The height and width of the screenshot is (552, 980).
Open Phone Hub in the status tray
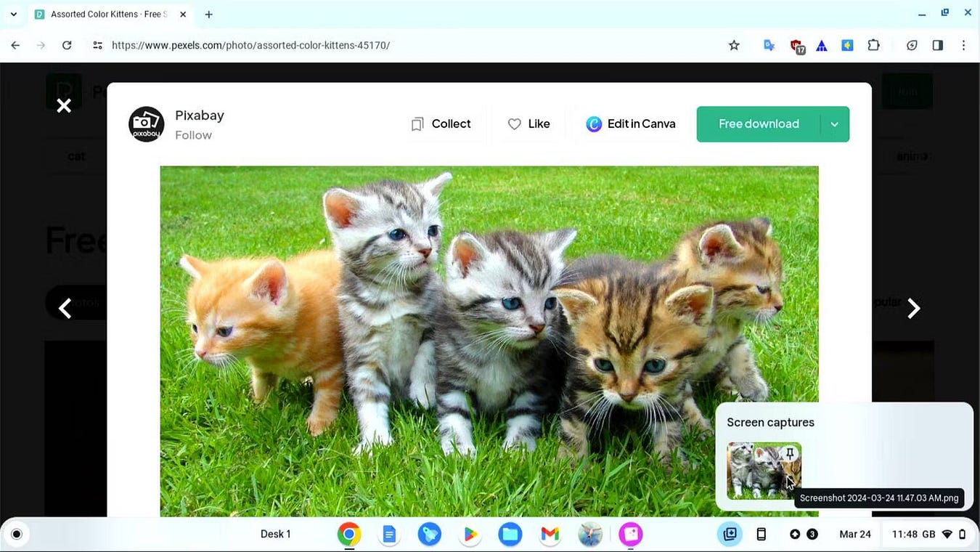click(x=761, y=534)
